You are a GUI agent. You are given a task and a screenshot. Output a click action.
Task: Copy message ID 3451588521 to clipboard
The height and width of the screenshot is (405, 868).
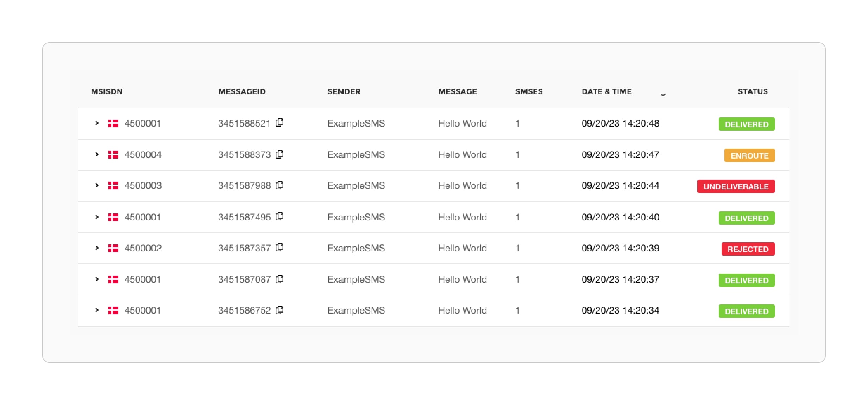pos(279,123)
